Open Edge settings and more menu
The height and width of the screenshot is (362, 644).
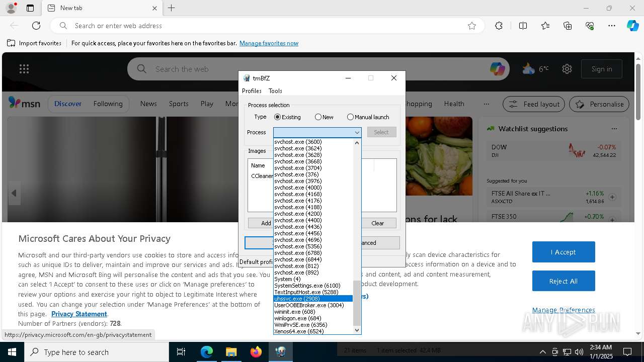[x=612, y=26]
